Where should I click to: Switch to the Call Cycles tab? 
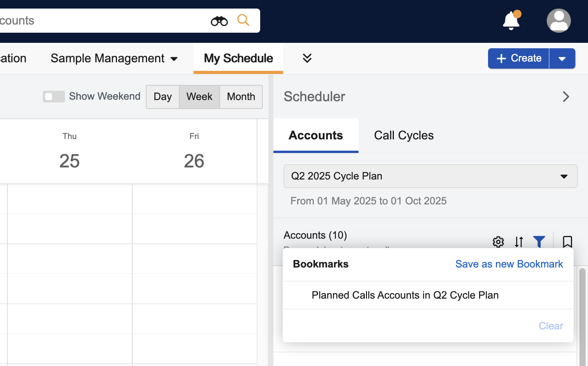tap(404, 135)
